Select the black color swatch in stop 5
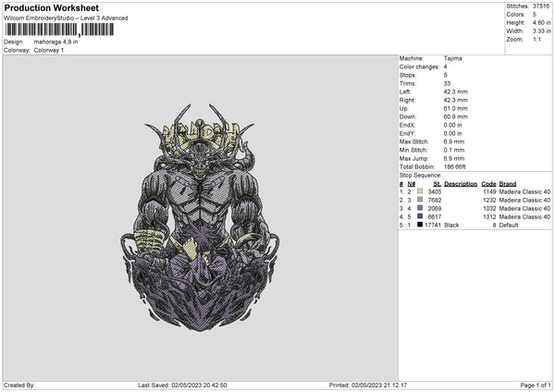Screen dimensions: 555x392 click(420, 225)
